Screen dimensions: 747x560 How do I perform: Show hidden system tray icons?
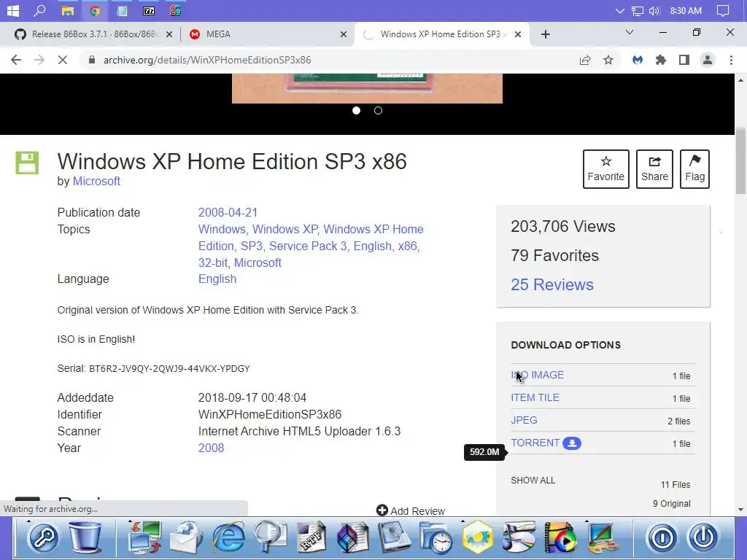620,10
